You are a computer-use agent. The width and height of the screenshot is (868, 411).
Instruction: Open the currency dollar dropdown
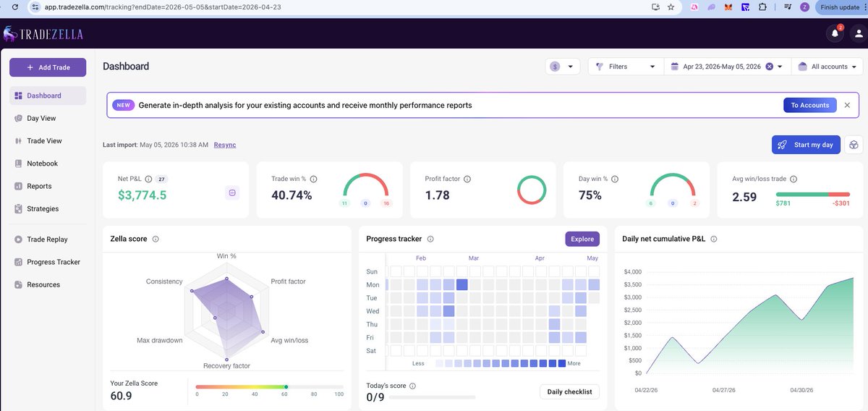pyautogui.click(x=563, y=67)
